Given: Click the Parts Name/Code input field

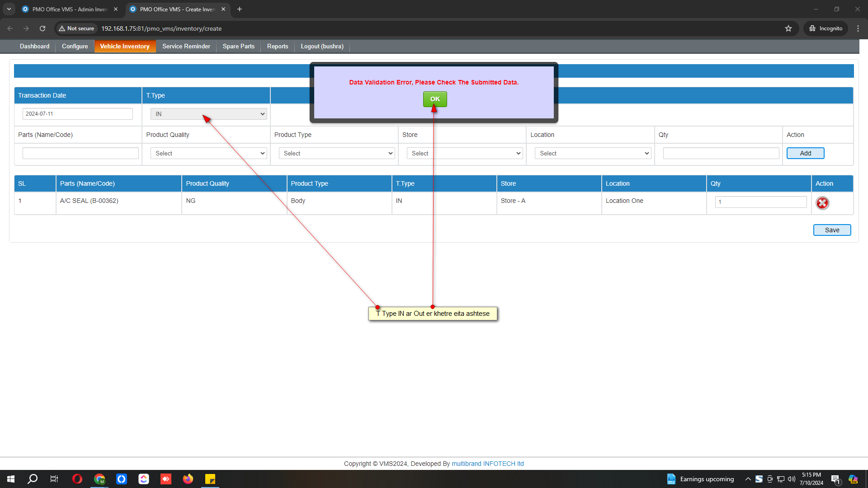Looking at the screenshot, I should 80,153.
